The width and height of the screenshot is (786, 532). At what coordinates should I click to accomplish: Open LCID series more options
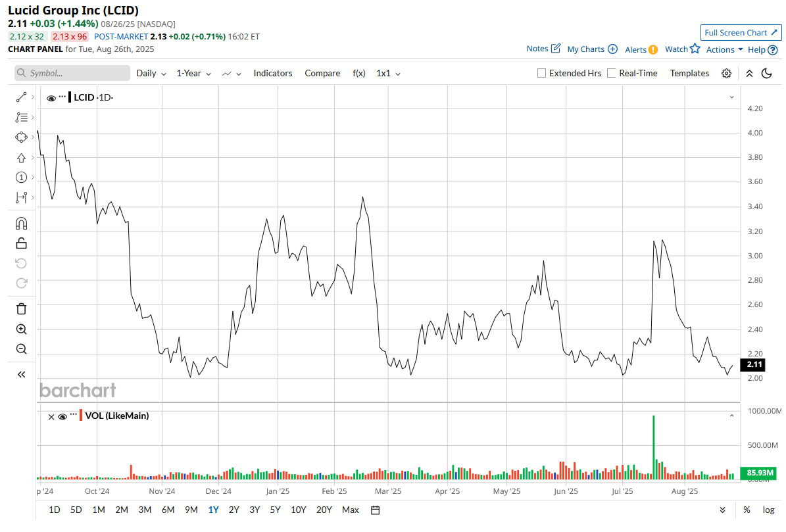(x=62, y=96)
